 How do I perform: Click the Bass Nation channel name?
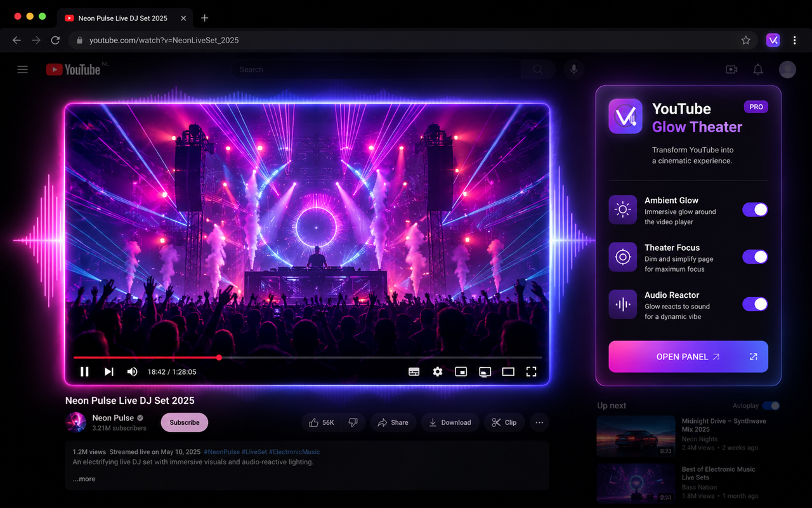699,487
